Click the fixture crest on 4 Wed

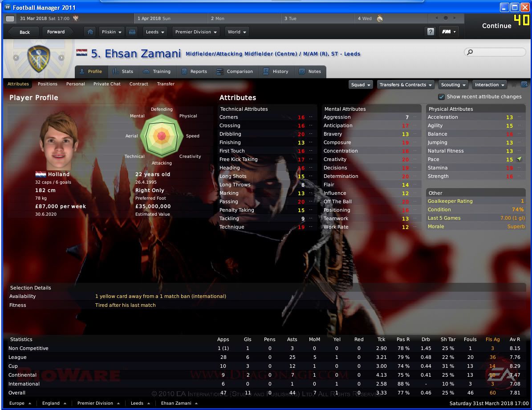click(x=380, y=19)
